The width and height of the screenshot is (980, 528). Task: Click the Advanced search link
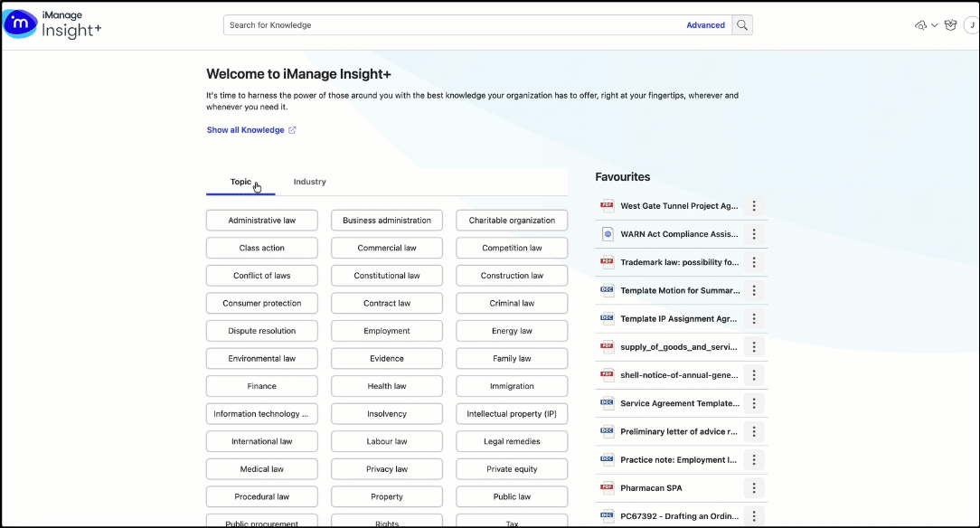click(705, 25)
